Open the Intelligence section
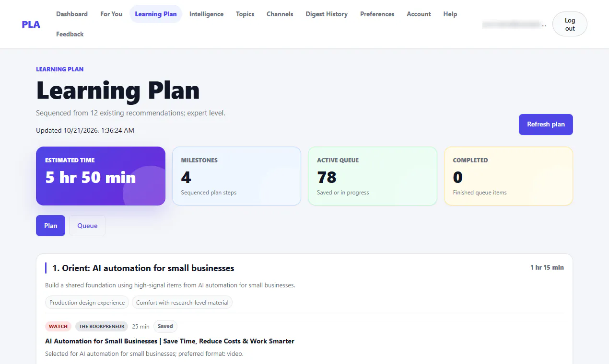The width and height of the screenshot is (609, 364). pyautogui.click(x=206, y=14)
